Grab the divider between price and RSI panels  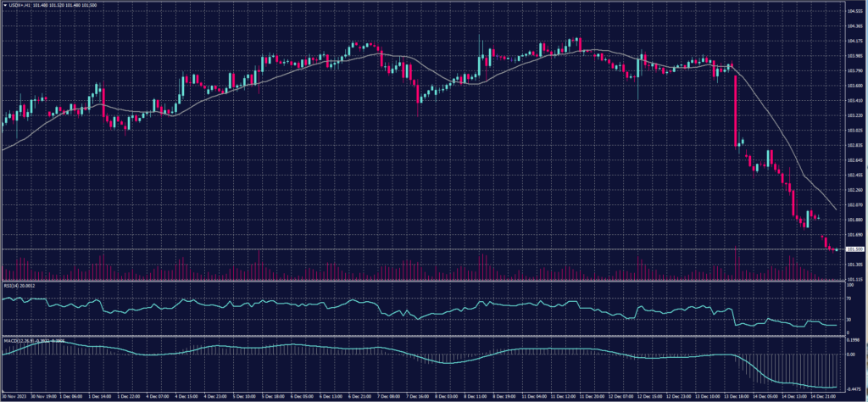(x=424, y=281)
